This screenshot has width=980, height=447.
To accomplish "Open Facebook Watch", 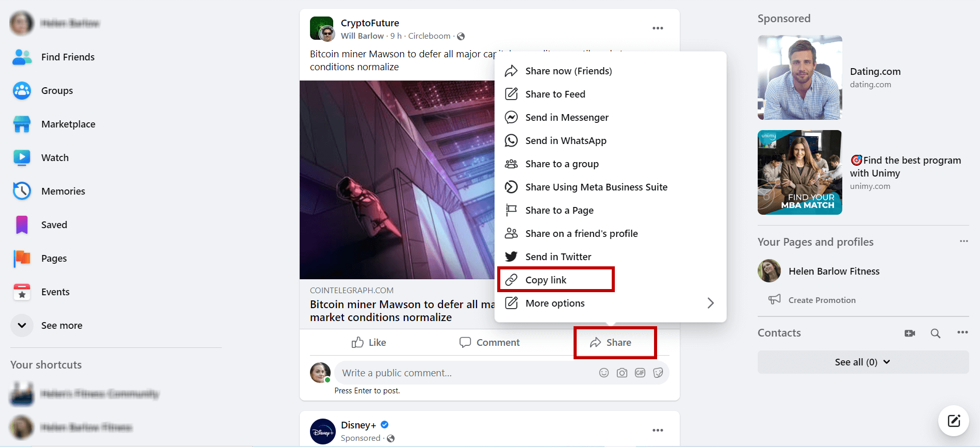I will click(x=55, y=157).
